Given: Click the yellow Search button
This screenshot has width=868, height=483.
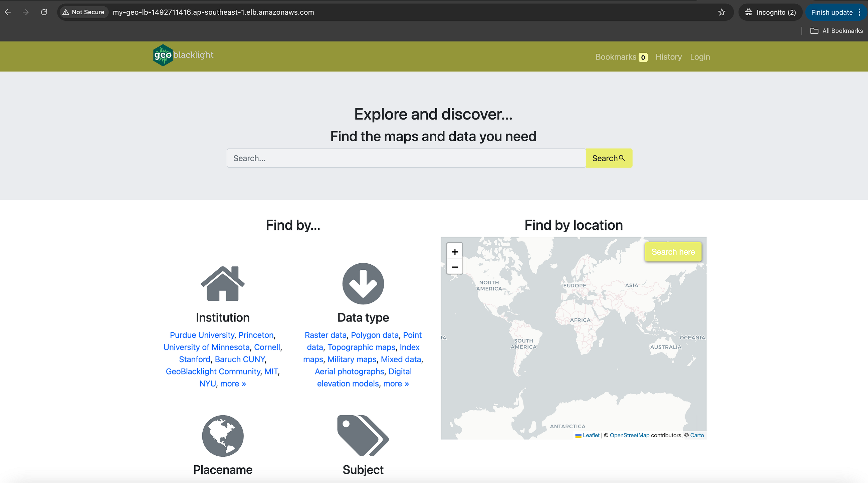Looking at the screenshot, I should click(x=609, y=158).
